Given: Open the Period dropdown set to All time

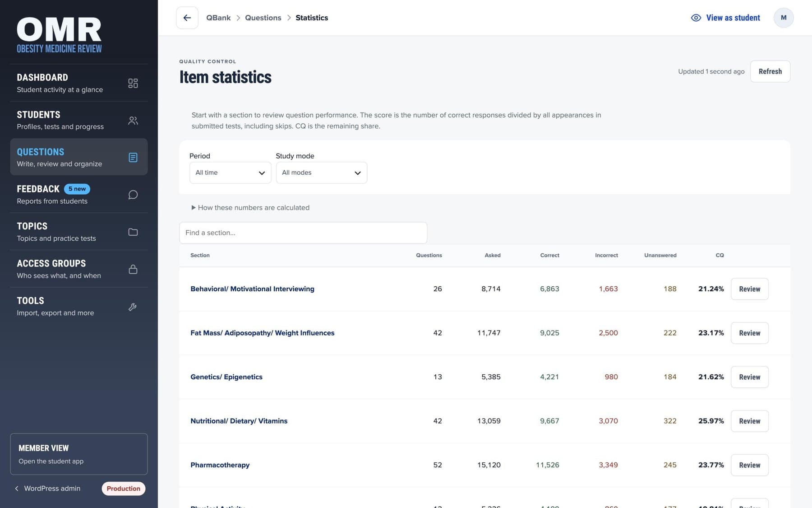Looking at the screenshot, I should point(230,172).
